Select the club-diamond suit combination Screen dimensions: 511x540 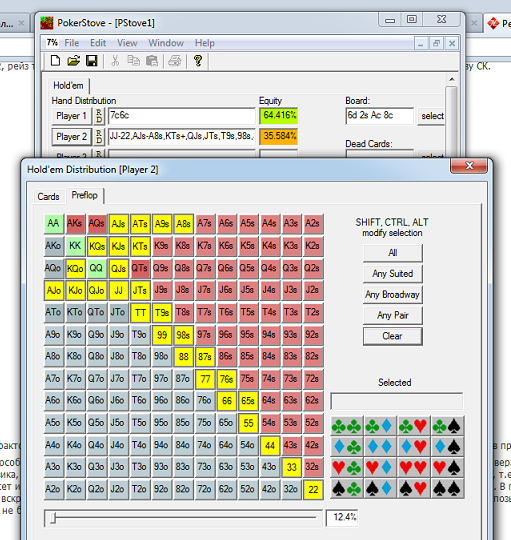coord(379,426)
